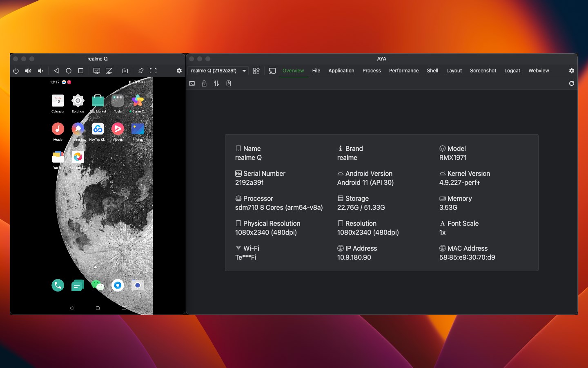Screen dimensions: 588x368
Task: Open the Phone dialer in the dock
Action: (58, 285)
